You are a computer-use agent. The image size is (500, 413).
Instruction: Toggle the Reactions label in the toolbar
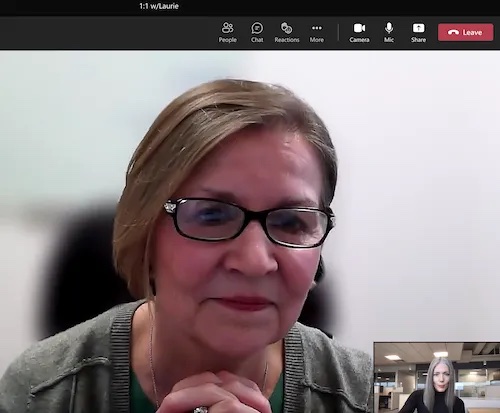coord(287,40)
